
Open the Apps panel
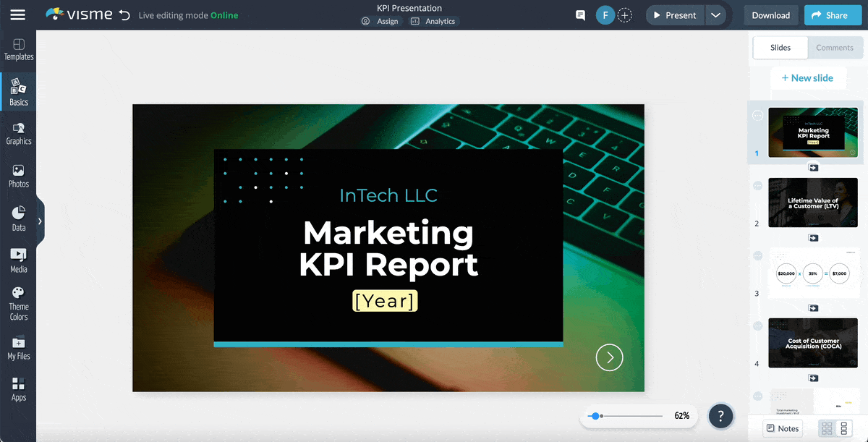point(19,388)
